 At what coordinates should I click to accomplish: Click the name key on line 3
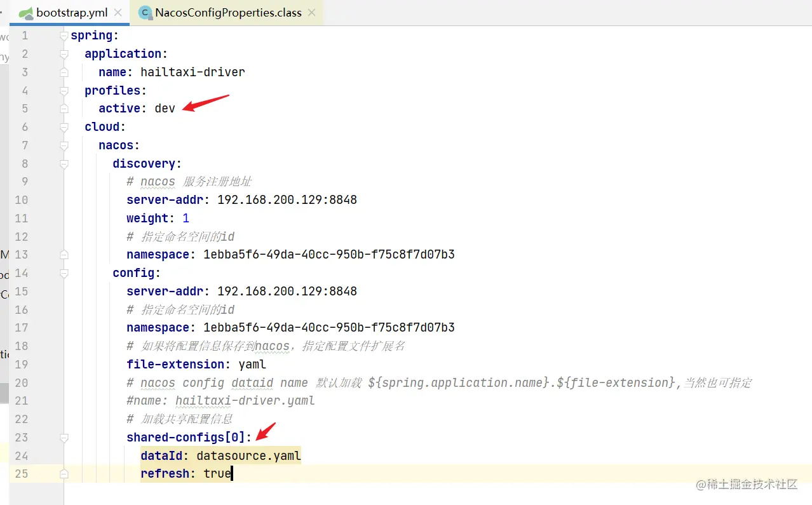[112, 72]
